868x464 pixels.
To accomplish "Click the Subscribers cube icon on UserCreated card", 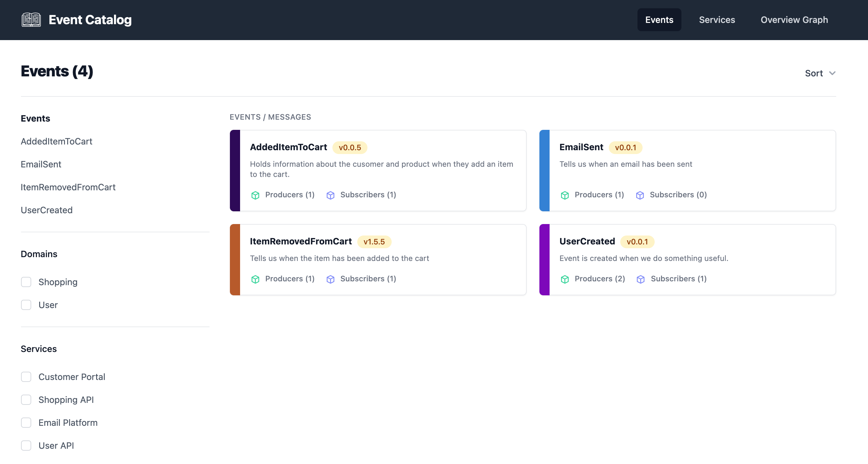I will (641, 279).
